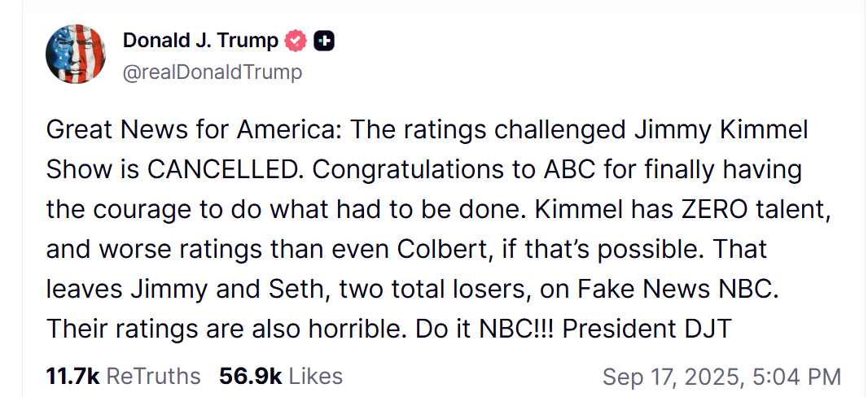
Task: Open the Donald J. Trump display name
Action: coord(200,41)
